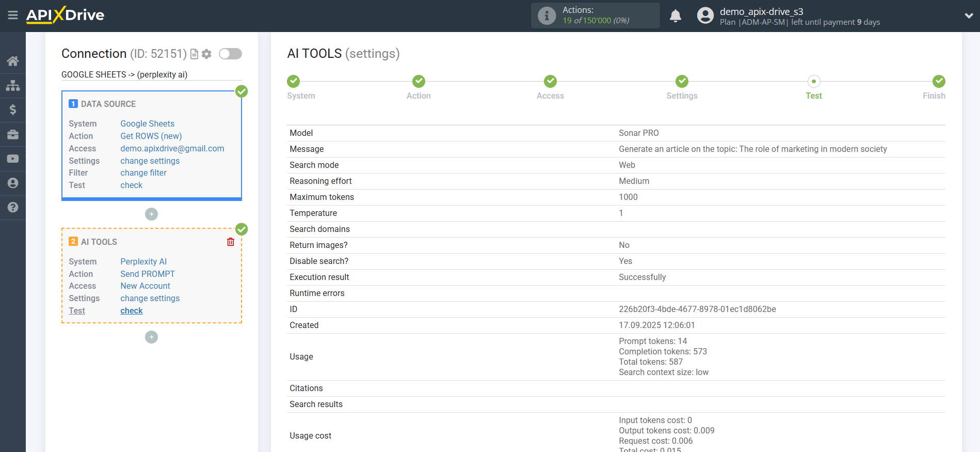Click the Total tokens: 587 line
980x452 pixels.
650,362
